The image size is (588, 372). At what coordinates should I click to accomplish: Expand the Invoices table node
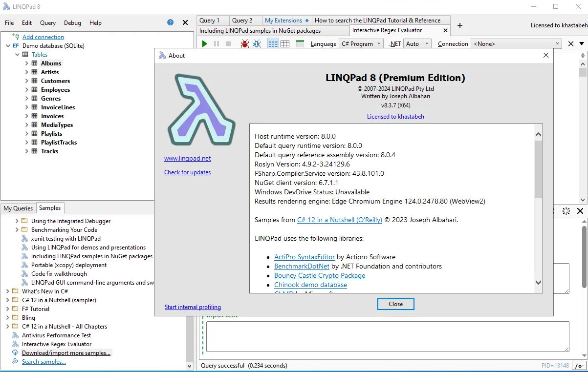click(x=27, y=116)
